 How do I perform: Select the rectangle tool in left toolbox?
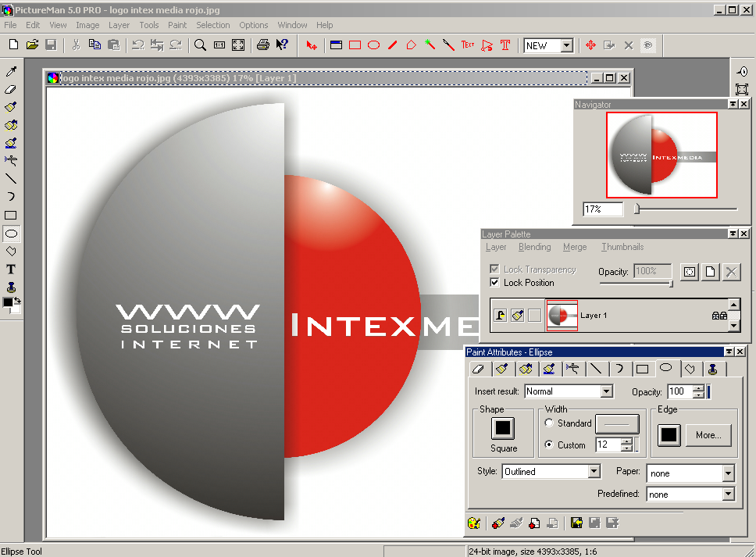pyautogui.click(x=11, y=215)
